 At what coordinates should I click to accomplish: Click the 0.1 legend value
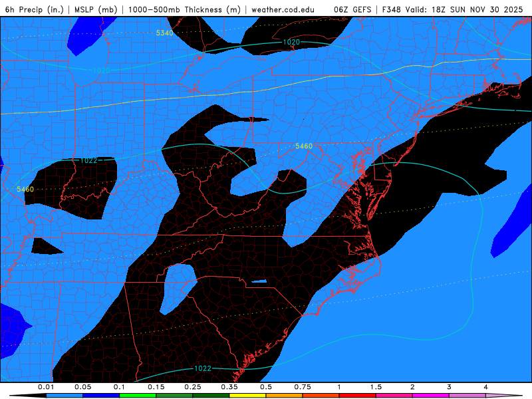click(119, 387)
